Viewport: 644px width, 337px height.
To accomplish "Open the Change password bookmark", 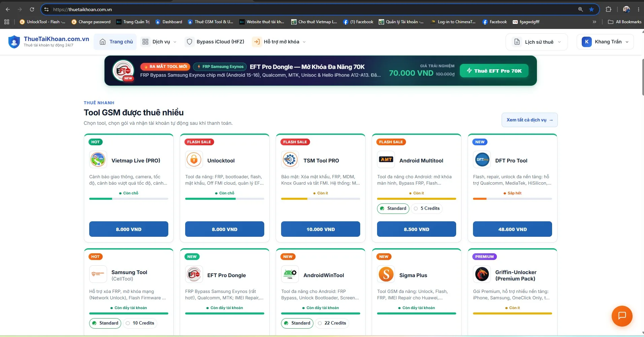I will coord(91,22).
